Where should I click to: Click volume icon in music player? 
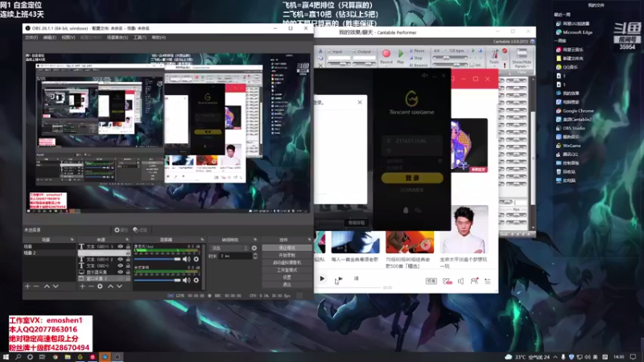click(460, 281)
